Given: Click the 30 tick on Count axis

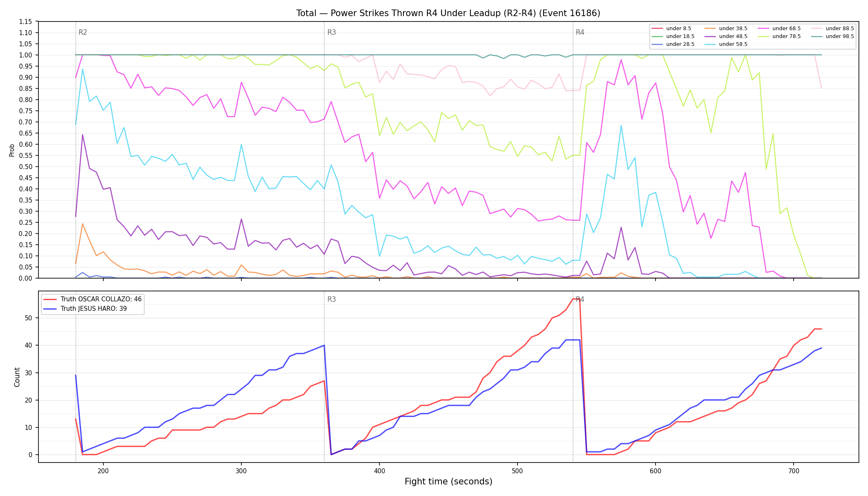Looking at the screenshot, I should 29,373.
